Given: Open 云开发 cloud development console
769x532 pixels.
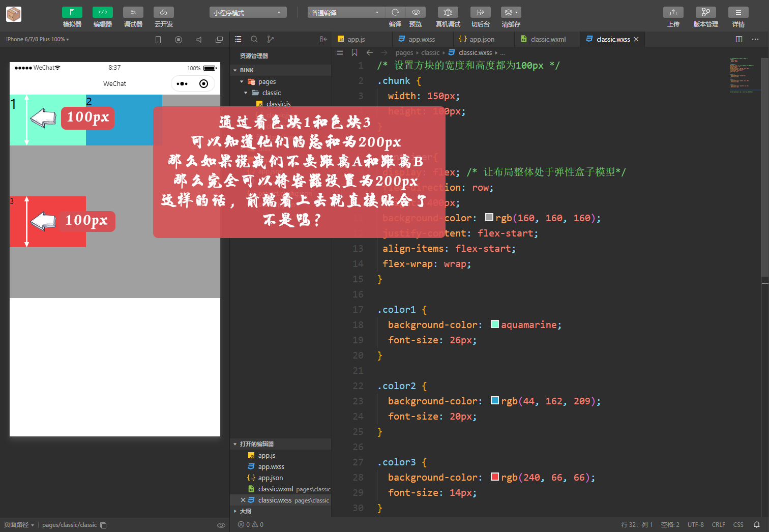Looking at the screenshot, I should click(x=163, y=17).
